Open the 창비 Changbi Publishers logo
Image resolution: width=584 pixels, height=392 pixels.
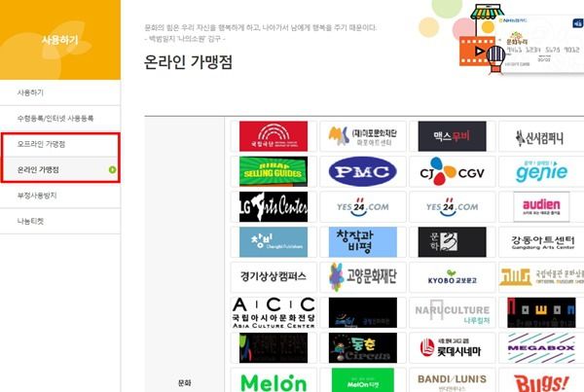pos(274,242)
